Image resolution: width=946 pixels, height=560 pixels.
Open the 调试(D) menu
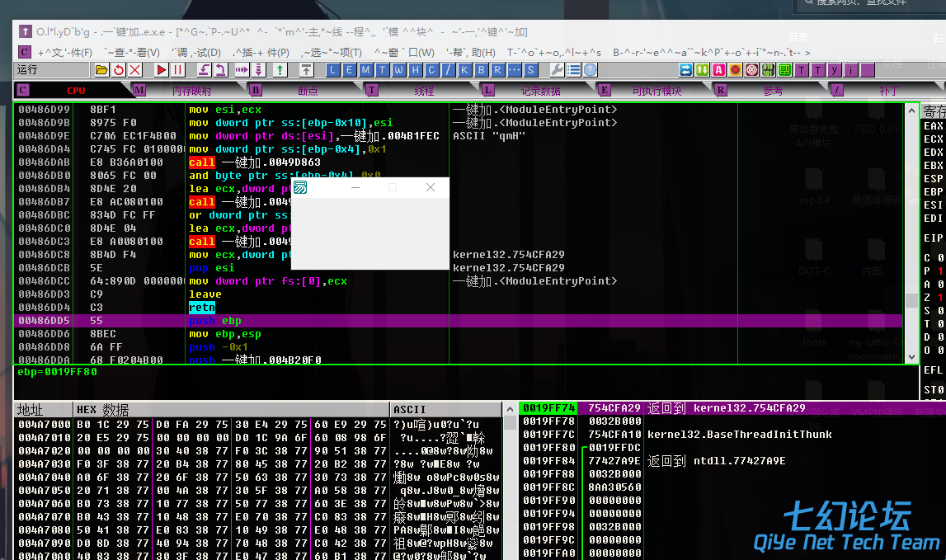[196, 53]
